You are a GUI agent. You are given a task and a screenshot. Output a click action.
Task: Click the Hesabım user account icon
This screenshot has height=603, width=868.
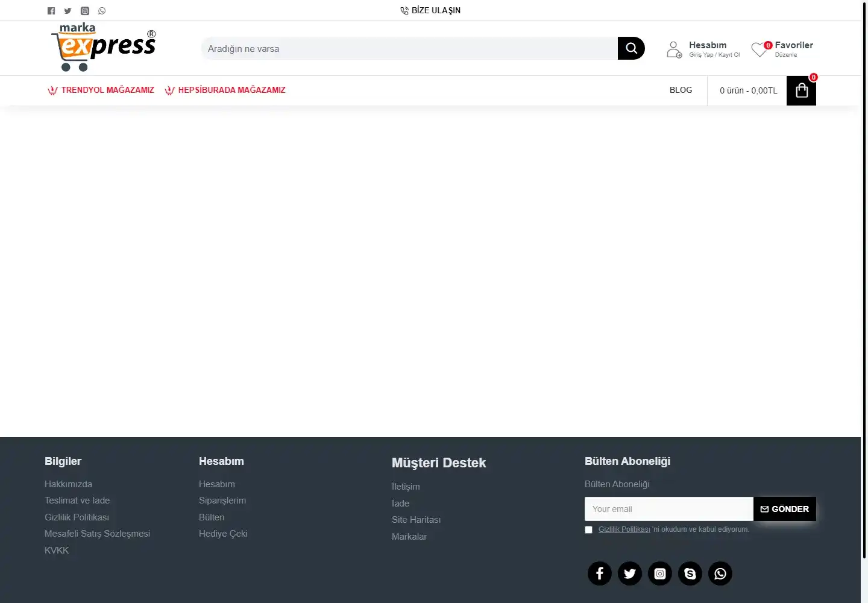point(675,49)
